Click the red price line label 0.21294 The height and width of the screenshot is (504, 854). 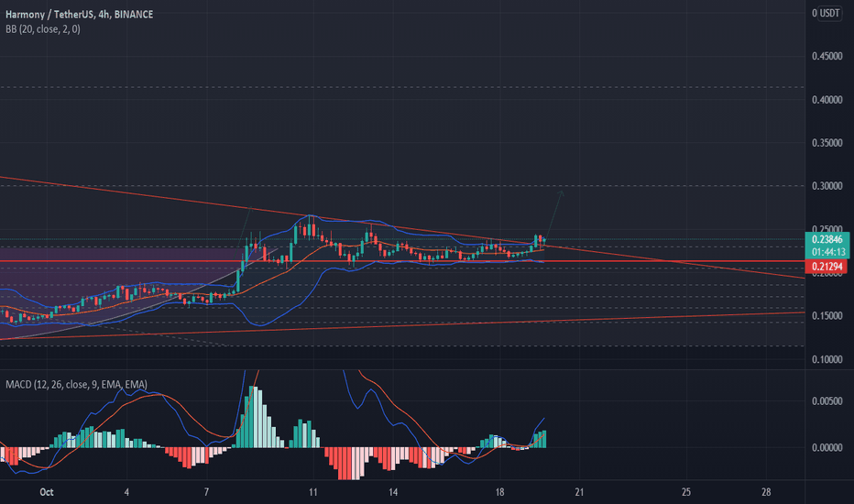827,267
